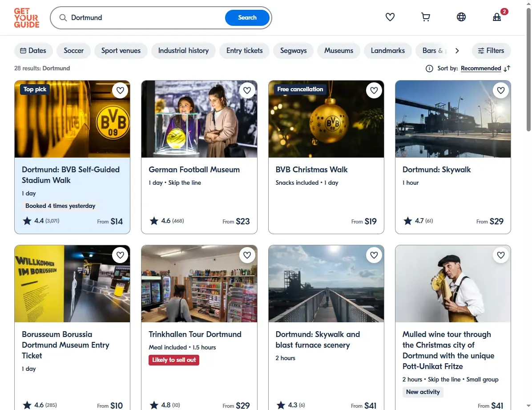Select the Landmarks chip
532x410 pixels.
click(x=388, y=51)
